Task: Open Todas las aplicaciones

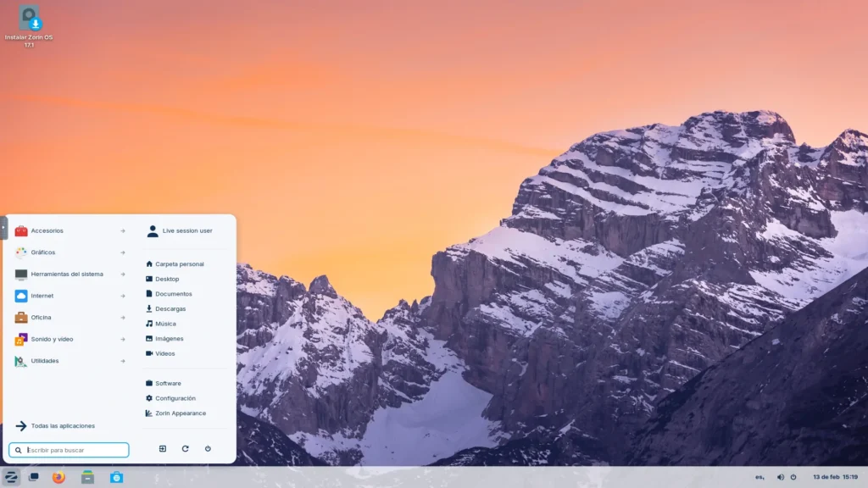Action: point(62,425)
